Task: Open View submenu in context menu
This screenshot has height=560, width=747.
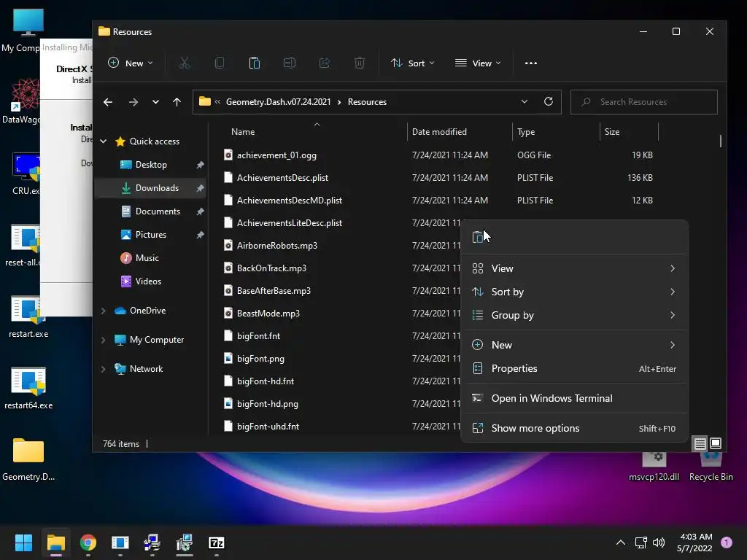Action: click(574, 268)
